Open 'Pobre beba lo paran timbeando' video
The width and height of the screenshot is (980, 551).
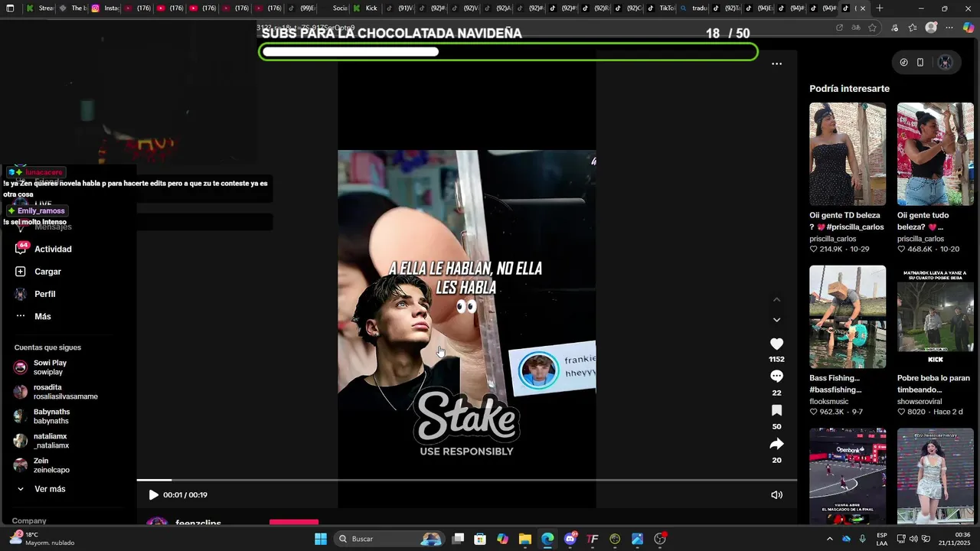pyautogui.click(x=935, y=317)
